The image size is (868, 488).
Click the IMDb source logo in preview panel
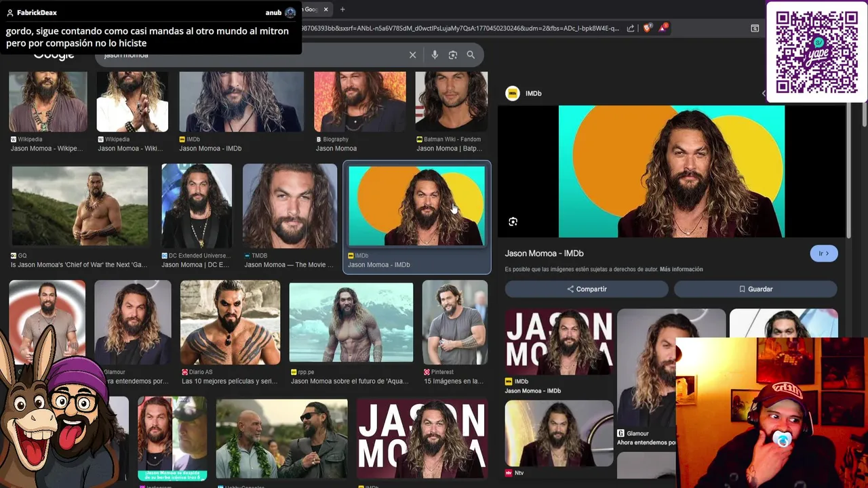pyautogui.click(x=513, y=94)
